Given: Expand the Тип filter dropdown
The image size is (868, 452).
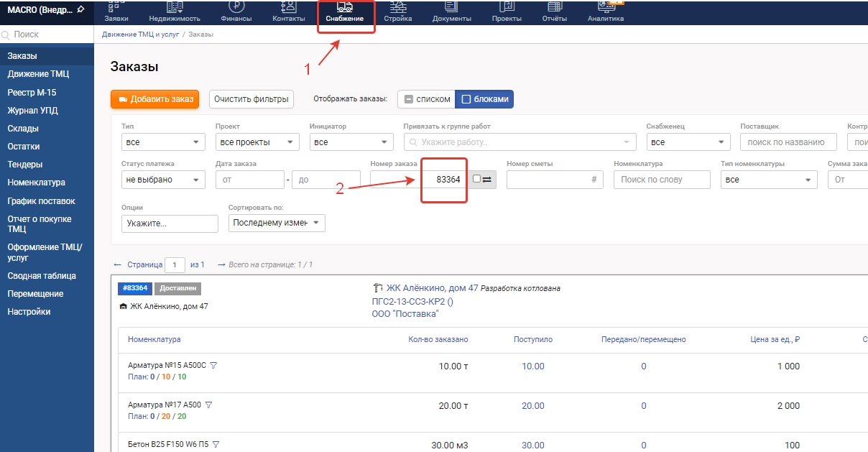Looking at the screenshot, I should click(163, 142).
